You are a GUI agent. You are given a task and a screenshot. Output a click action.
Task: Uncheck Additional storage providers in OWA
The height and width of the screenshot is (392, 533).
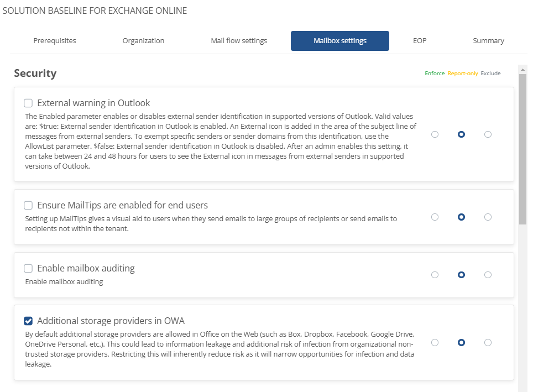tap(28, 321)
